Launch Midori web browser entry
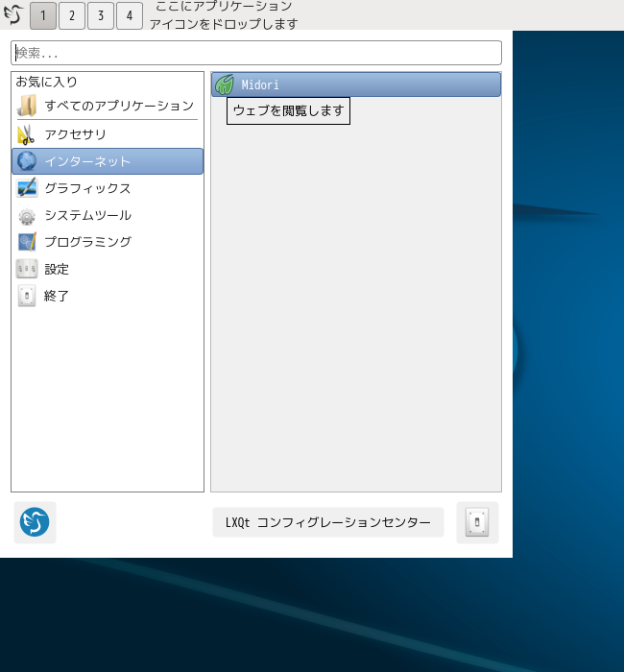Viewport: 624px width, 672px height. click(356, 84)
